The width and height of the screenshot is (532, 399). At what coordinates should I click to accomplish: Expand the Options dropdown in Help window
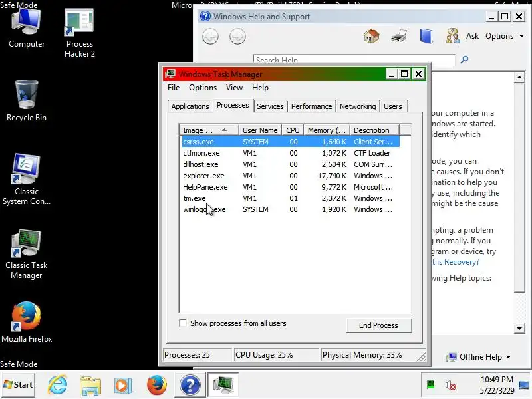point(505,36)
